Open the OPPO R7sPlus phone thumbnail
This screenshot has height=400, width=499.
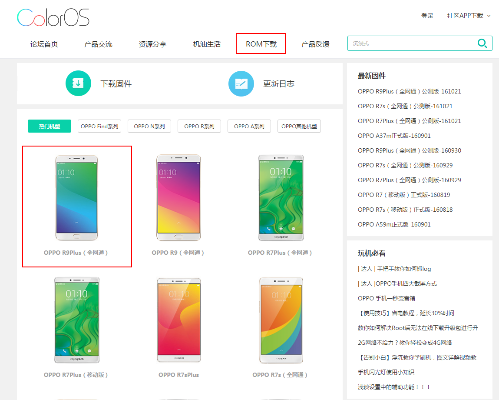tap(179, 320)
